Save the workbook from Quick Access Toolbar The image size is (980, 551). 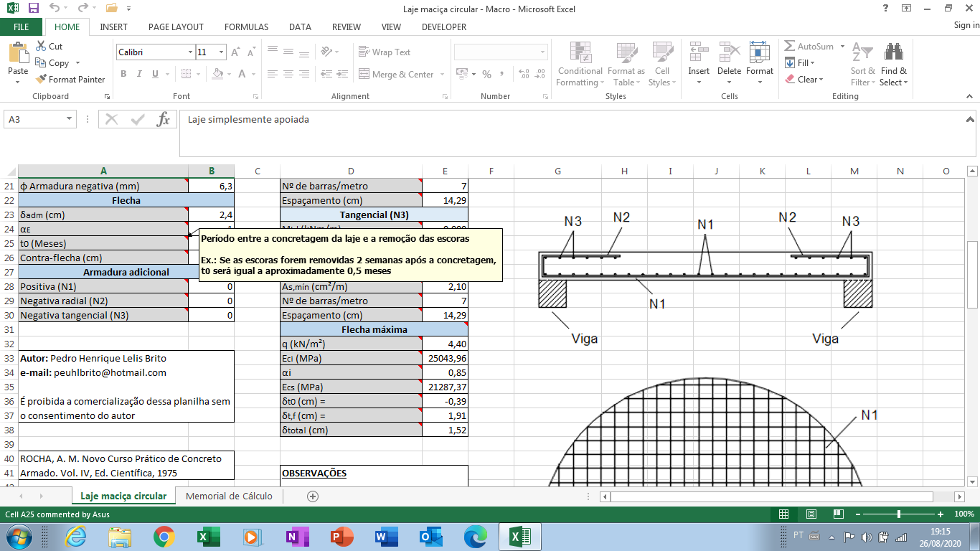(34, 9)
